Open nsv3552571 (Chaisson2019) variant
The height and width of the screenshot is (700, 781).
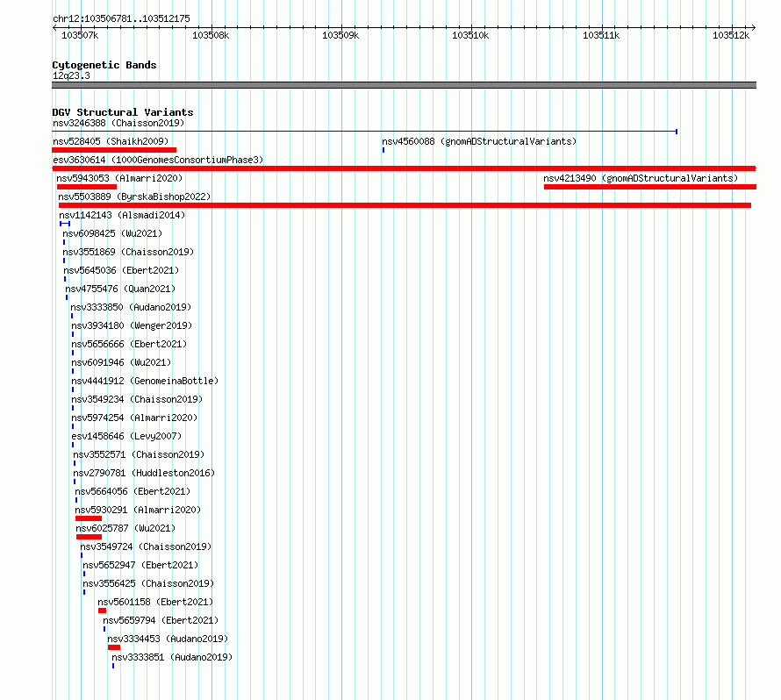[139, 454]
